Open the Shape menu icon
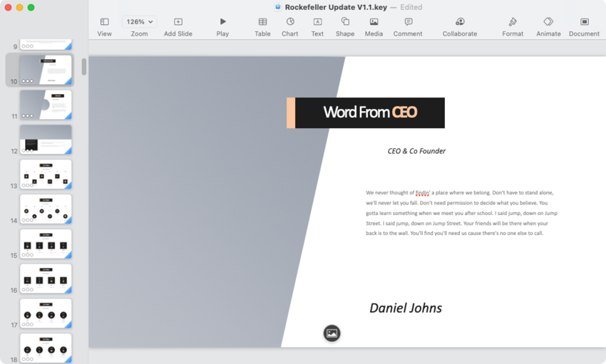606x364 pixels. [x=345, y=21]
